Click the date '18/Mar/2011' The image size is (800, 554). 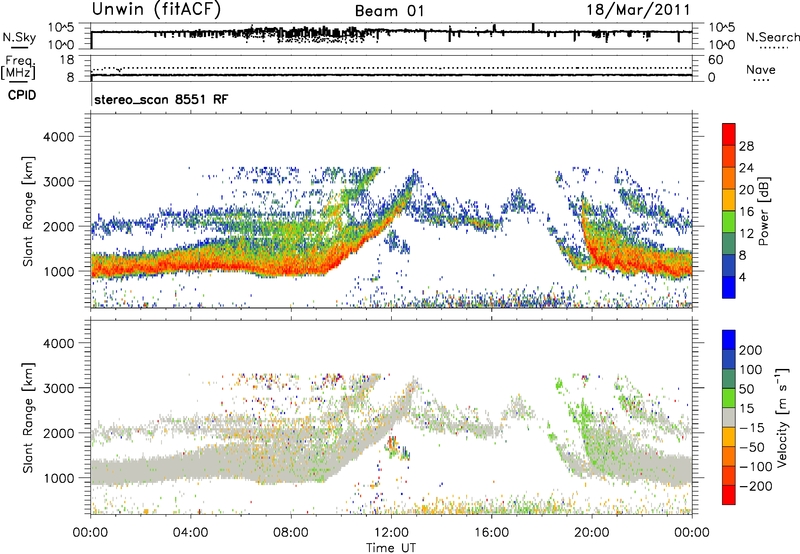(638, 9)
